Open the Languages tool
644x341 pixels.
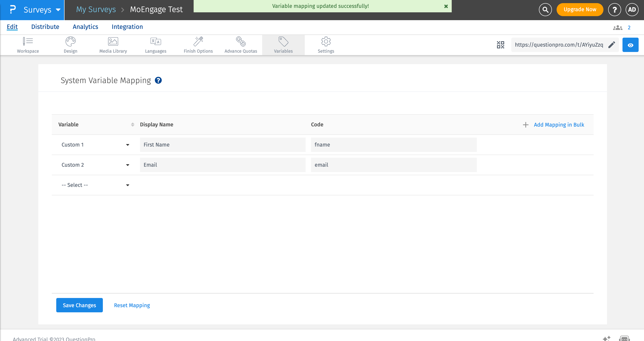tap(156, 45)
